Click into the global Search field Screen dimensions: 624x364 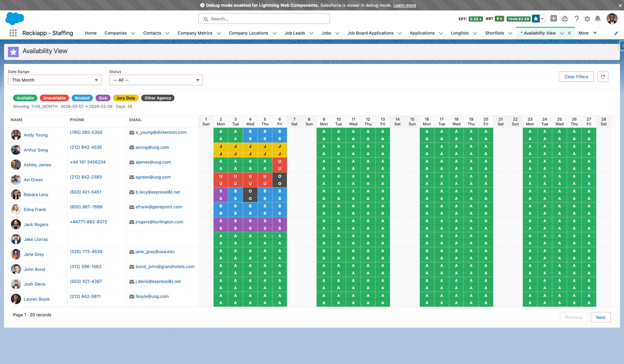click(x=264, y=19)
